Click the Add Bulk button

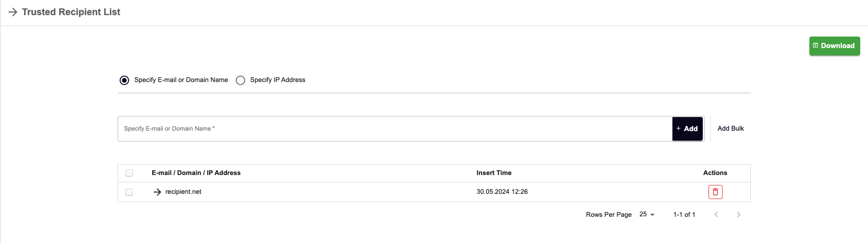pos(730,129)
